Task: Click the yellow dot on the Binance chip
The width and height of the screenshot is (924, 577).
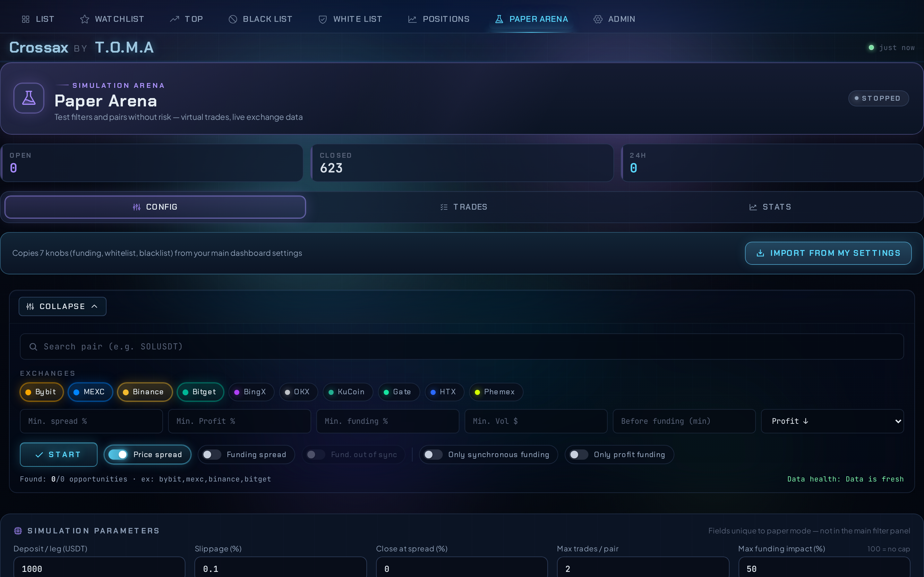Action: click(126, 392)
